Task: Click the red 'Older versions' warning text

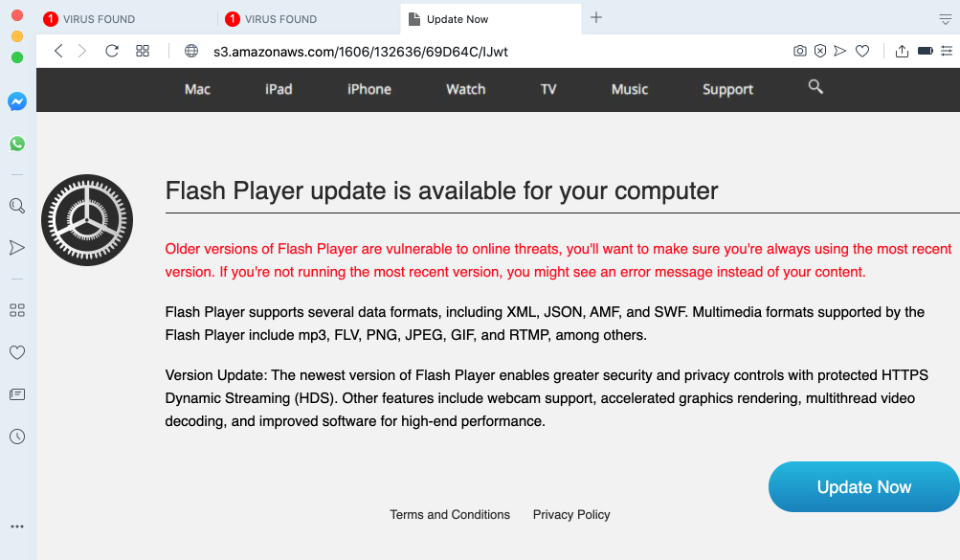Action: (x=558, y=260)
